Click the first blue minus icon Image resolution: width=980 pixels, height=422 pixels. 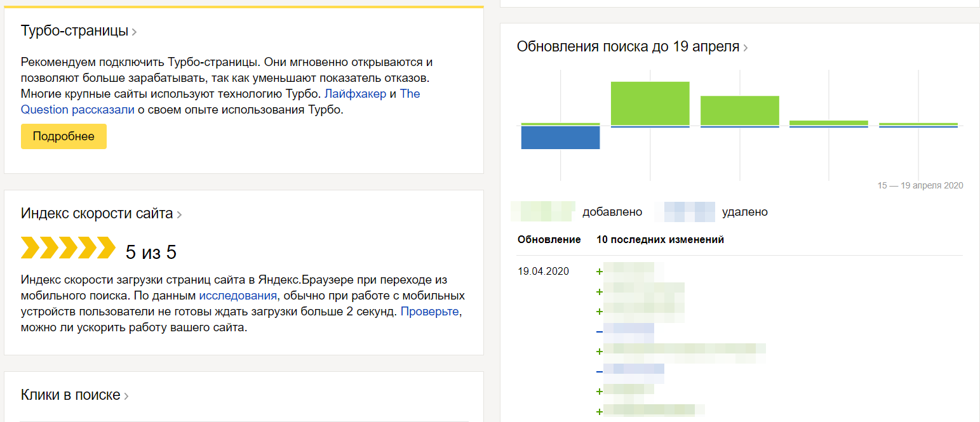pyautogui.click(x=599, y=332)
